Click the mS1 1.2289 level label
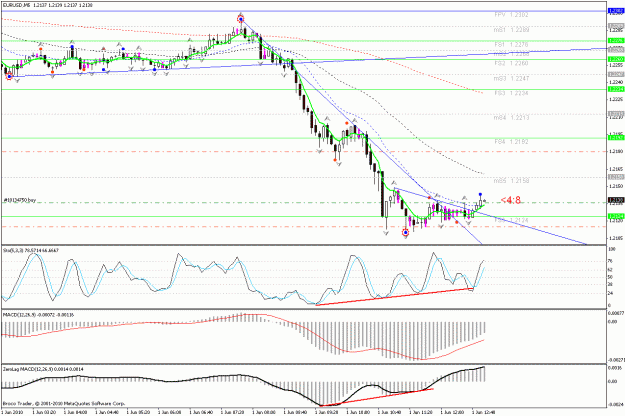 [x=511, y=30]
